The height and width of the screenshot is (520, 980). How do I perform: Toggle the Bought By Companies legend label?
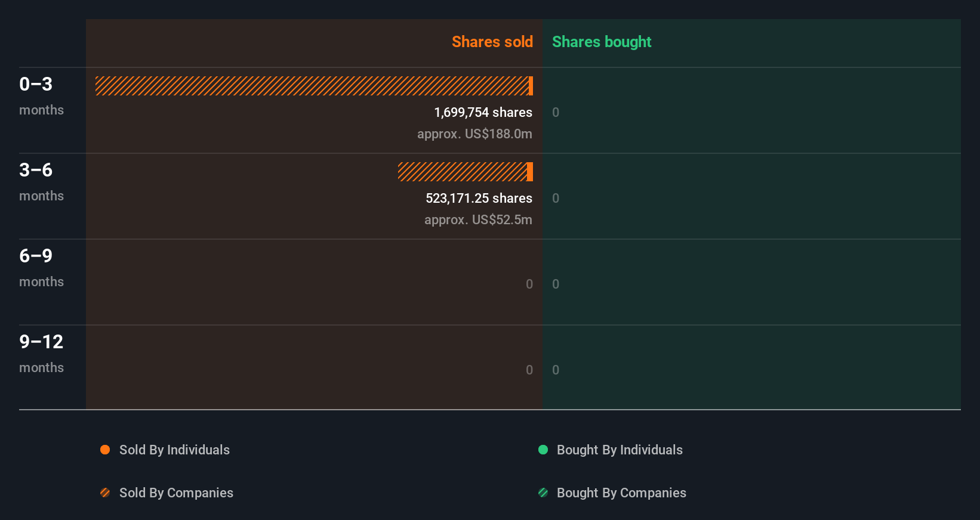click(x=621, y=493)
